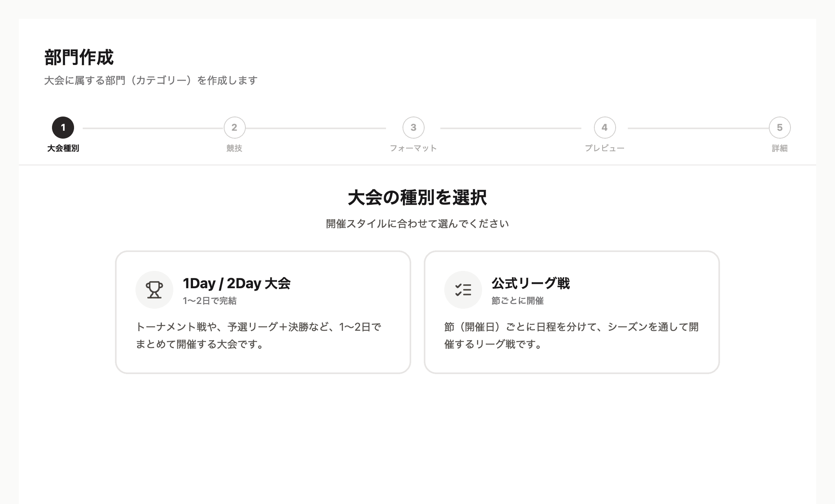835x504 pixels.
Task: Click the 大会種別 step label
Action: [63, 148]
